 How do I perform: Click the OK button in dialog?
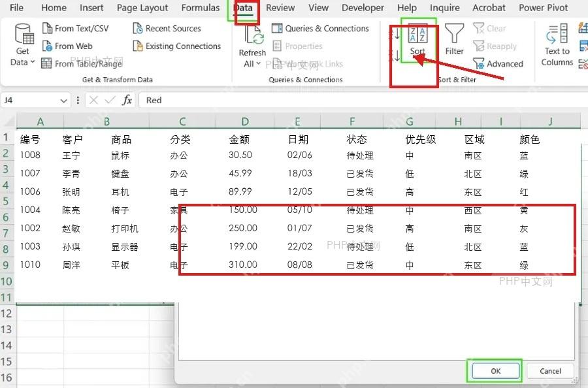[495, 371]
